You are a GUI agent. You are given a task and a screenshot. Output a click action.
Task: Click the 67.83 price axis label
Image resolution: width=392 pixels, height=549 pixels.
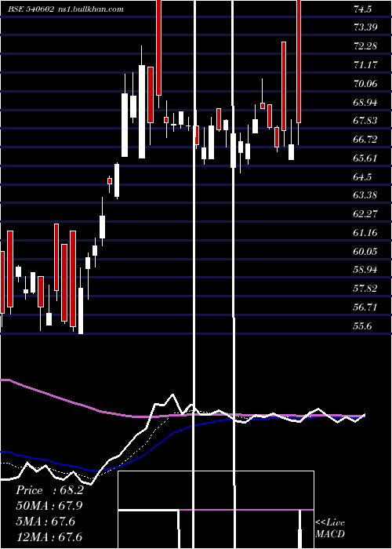(365, 121)
